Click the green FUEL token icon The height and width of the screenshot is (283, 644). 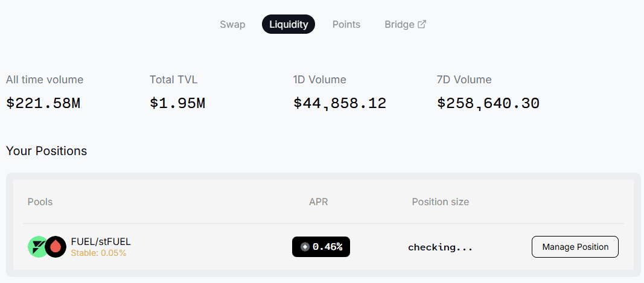(36, 247)
